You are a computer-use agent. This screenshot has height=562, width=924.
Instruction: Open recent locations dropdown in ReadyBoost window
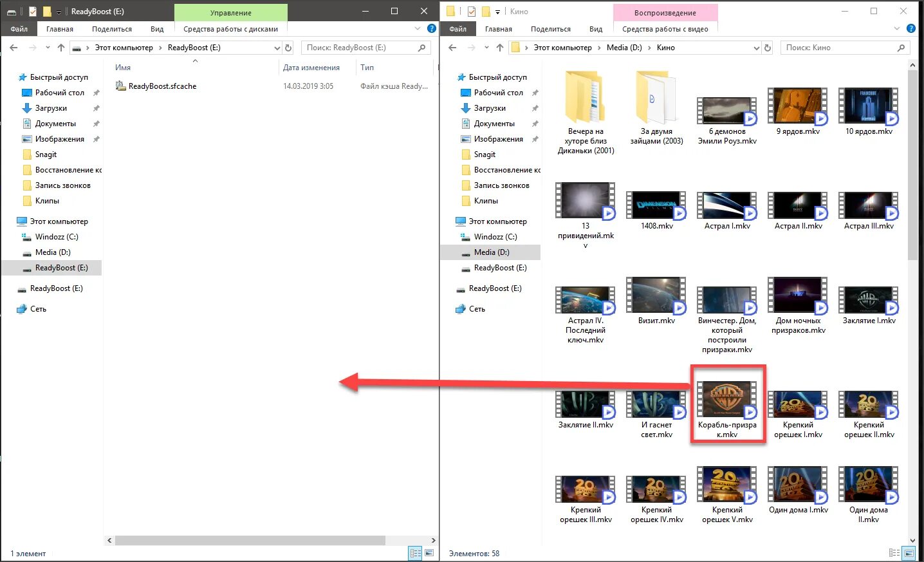click(48, 48)
